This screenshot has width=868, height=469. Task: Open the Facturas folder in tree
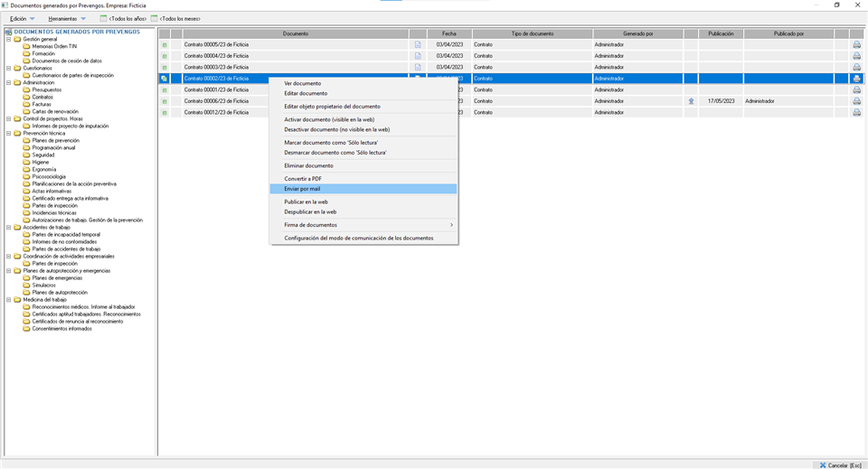pos(42,104)
